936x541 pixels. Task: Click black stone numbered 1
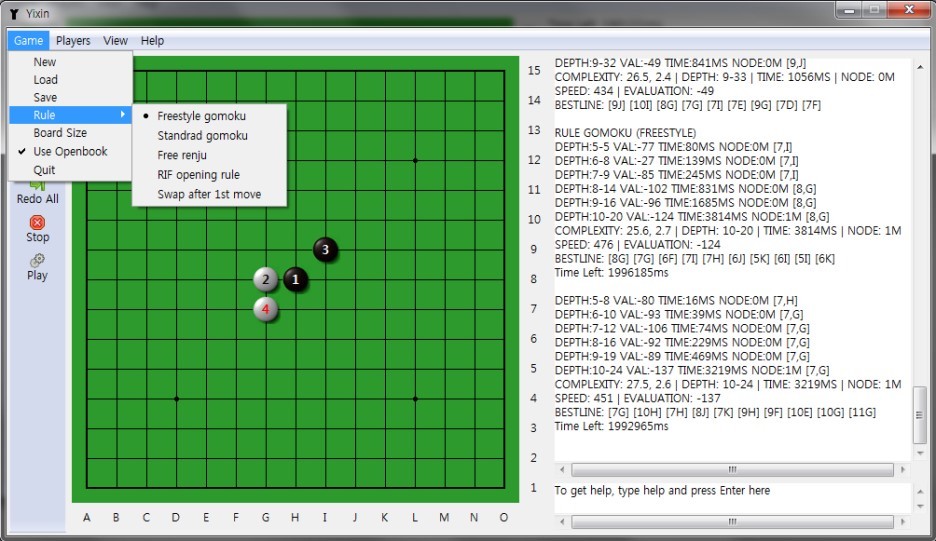click(295, 279)
